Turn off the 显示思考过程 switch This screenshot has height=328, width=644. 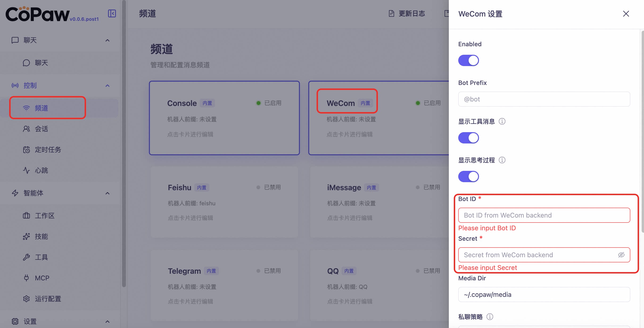pyautogui.click(x=468, y=177)
